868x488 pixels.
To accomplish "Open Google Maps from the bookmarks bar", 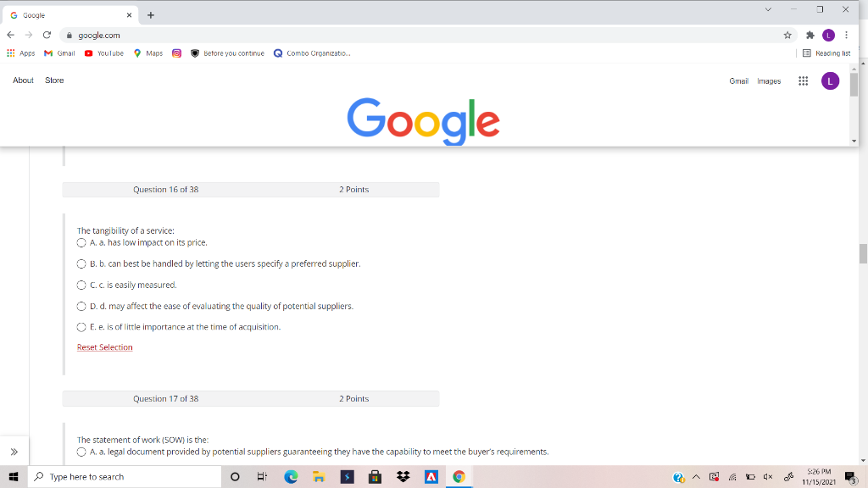I will tap(151, 53).
